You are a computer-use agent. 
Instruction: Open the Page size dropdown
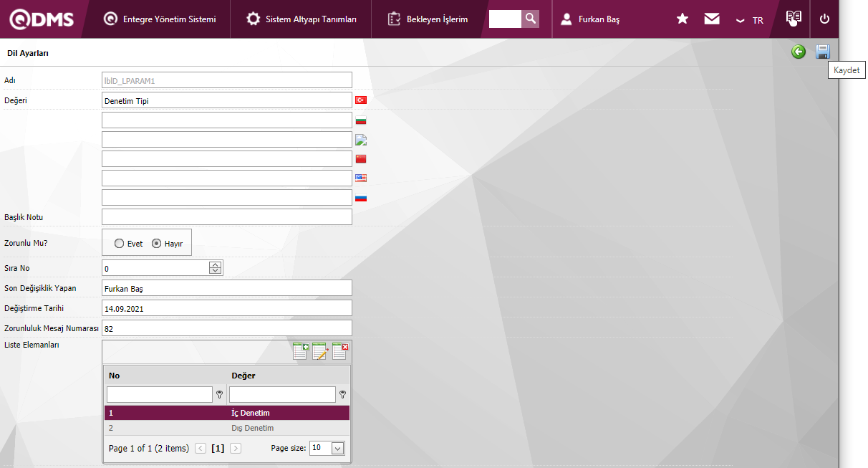pos(338,448)
